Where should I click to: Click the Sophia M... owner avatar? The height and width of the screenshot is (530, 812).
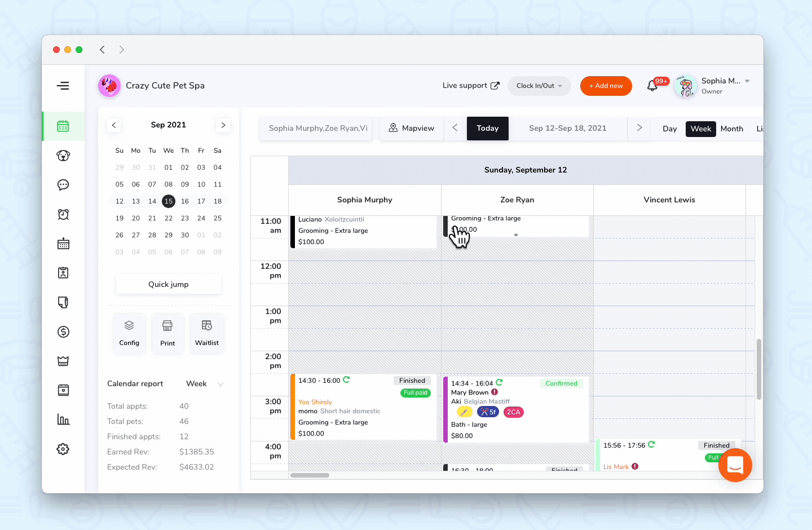click(686, 86)
